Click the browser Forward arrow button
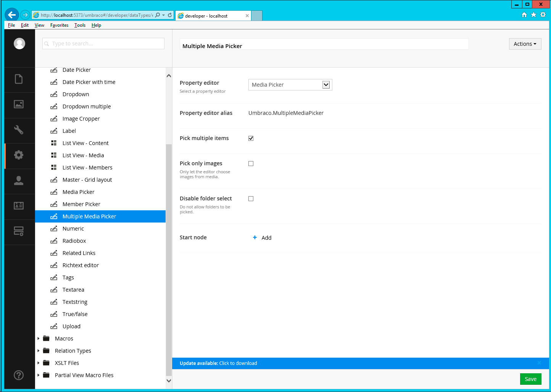The image size is (551, 392). coord(25,15)
